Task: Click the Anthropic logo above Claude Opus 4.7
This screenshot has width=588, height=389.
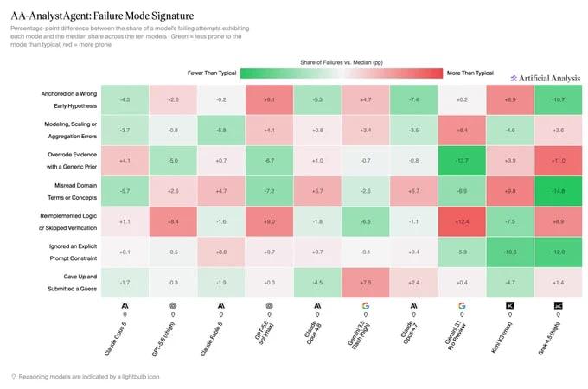Action: click(413, 306)
